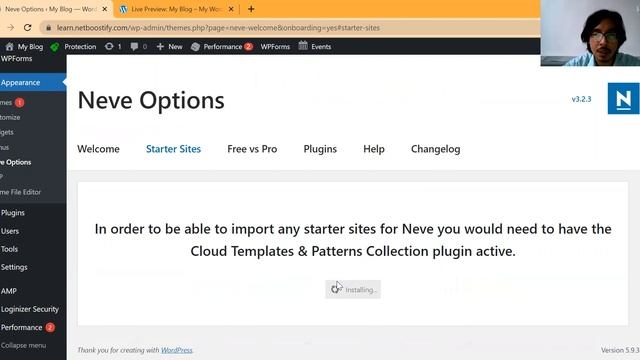640x360 pixels.
Task: Open Widgets submenu item
Action: (7, 132)
